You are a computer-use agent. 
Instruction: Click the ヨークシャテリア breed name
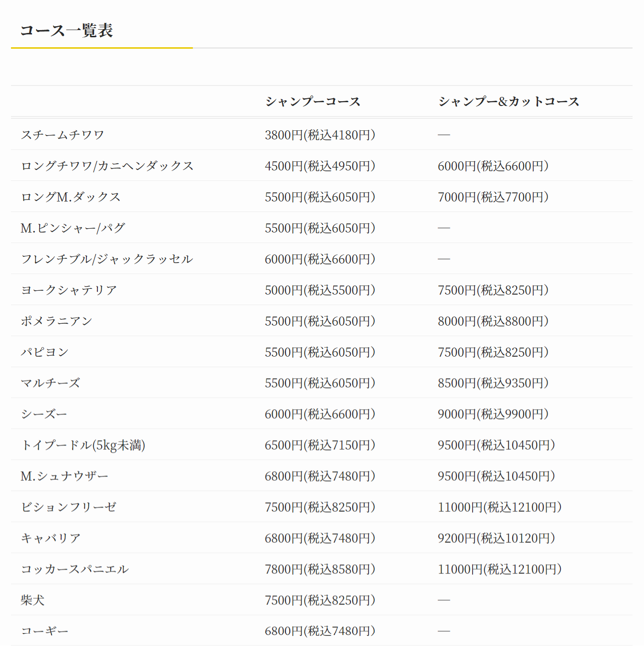point(69,290)
